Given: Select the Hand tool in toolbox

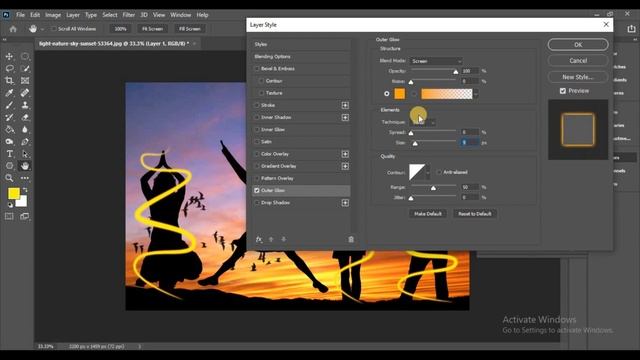Looking at the screenshot, I should pyautogui.click(x=25, y=166).
